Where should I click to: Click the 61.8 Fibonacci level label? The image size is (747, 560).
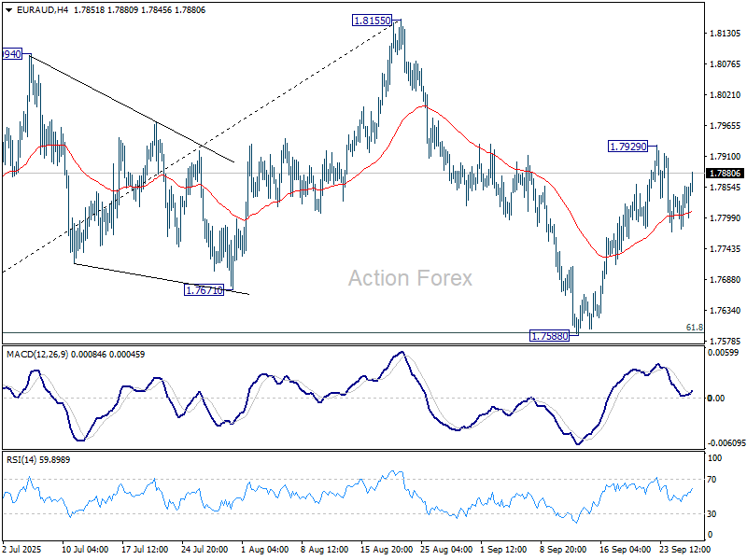(x=694, y=328)
